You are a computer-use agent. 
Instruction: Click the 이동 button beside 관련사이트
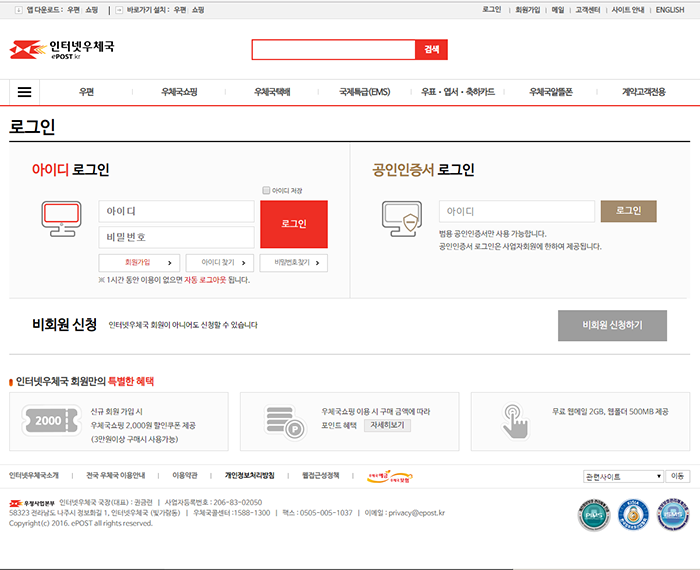tap(677, 476)
